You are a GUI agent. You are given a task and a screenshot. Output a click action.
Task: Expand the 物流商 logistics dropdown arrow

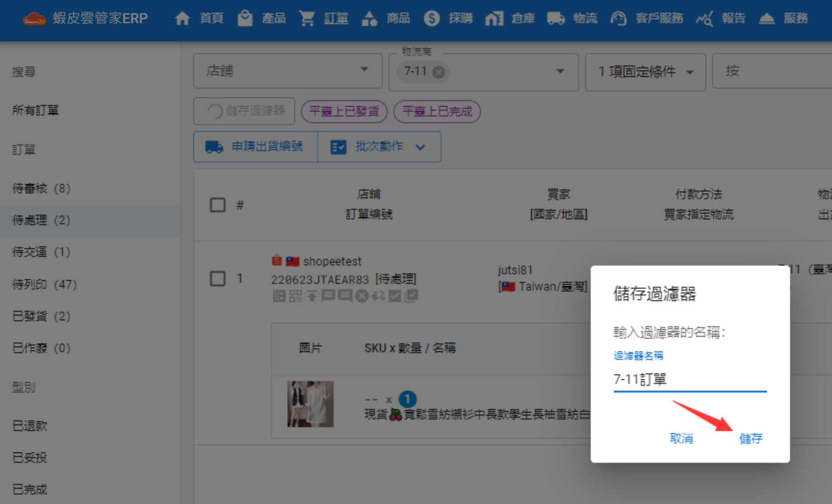(x=560, y=71)
